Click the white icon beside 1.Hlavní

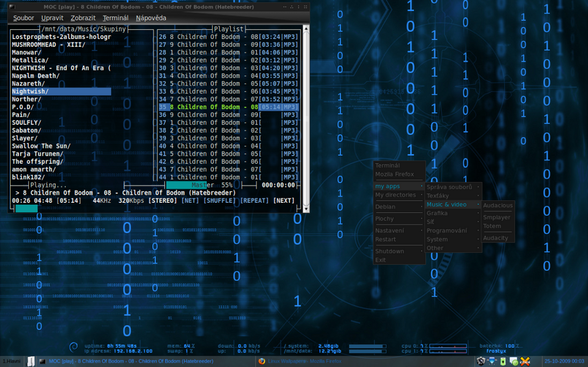31,362
